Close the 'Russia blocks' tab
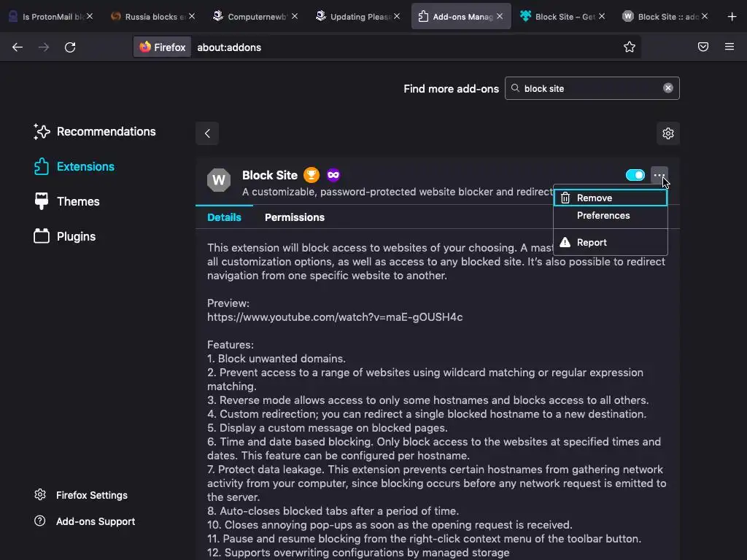The height and width of the screenshot is (560, 747). (192, 16)
